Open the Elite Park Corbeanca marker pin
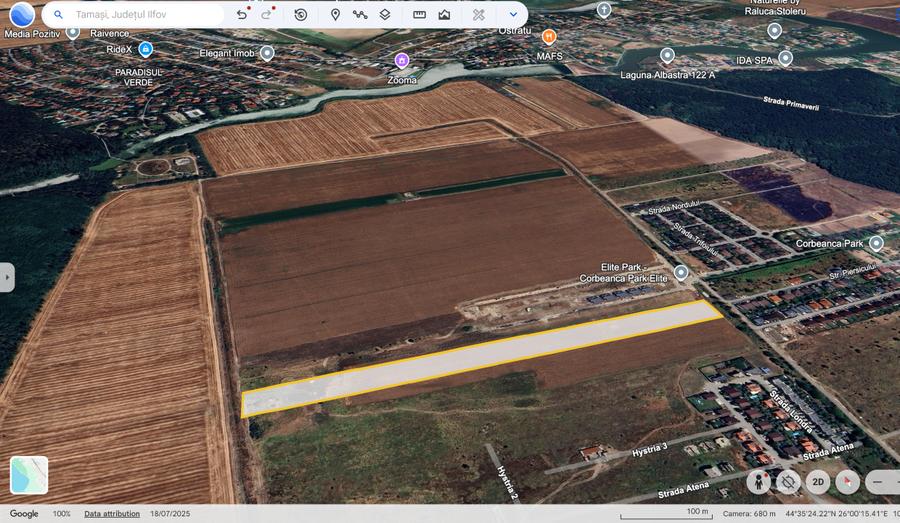 681,272
